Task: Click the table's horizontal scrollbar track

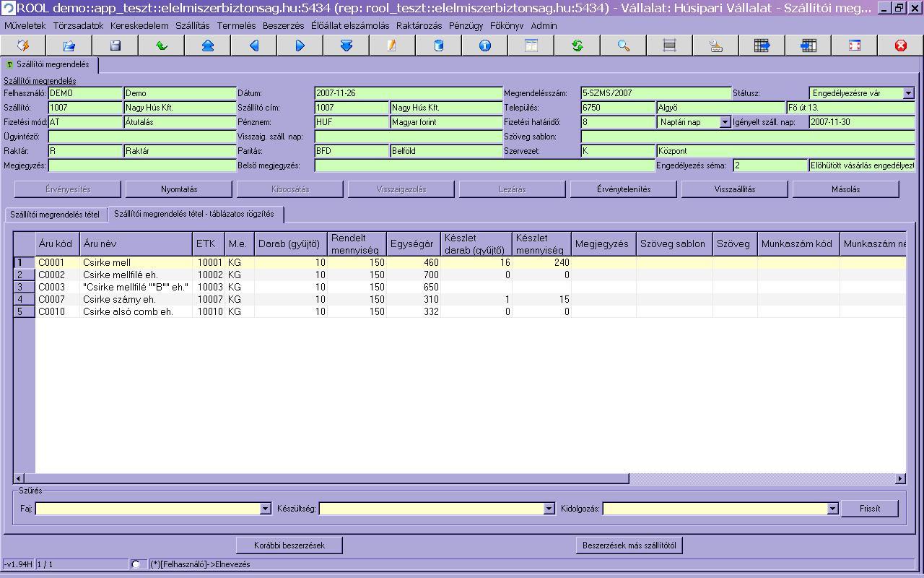Action: pyautogui.click(x=758, y=478)
